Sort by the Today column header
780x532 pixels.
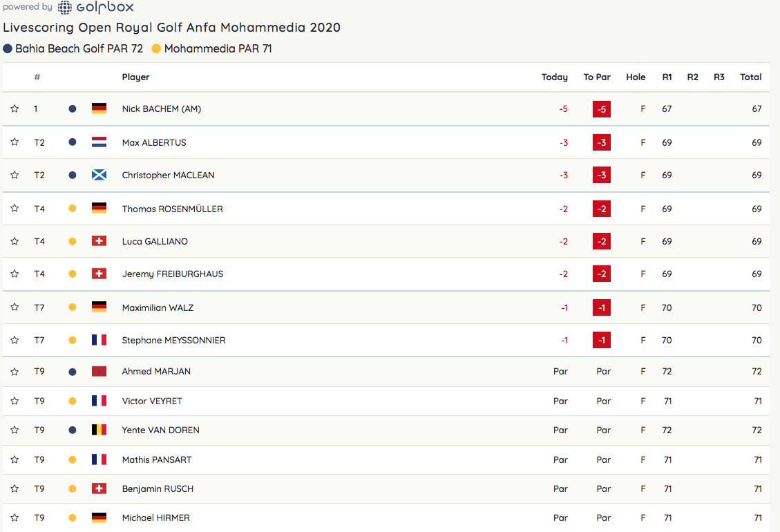pyautogui.click(x=555, y=77)
